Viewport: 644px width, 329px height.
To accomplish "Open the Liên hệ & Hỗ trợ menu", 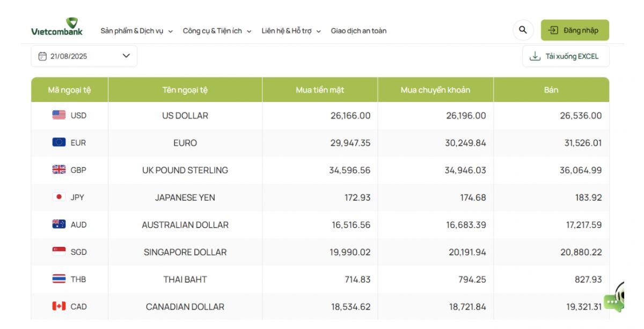I will (318, 31).
